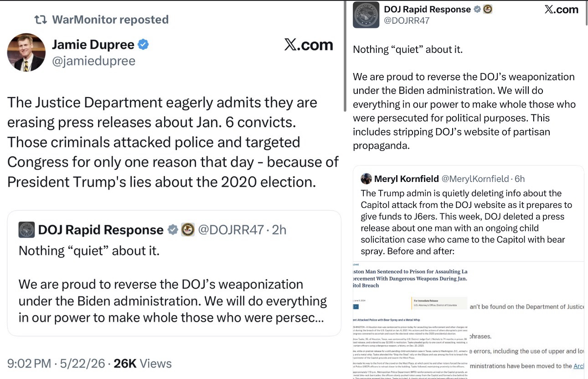Click the grey verified badge in quoted DOJ tweet
This screenshot has height=379, width=588.
[173, 230]
